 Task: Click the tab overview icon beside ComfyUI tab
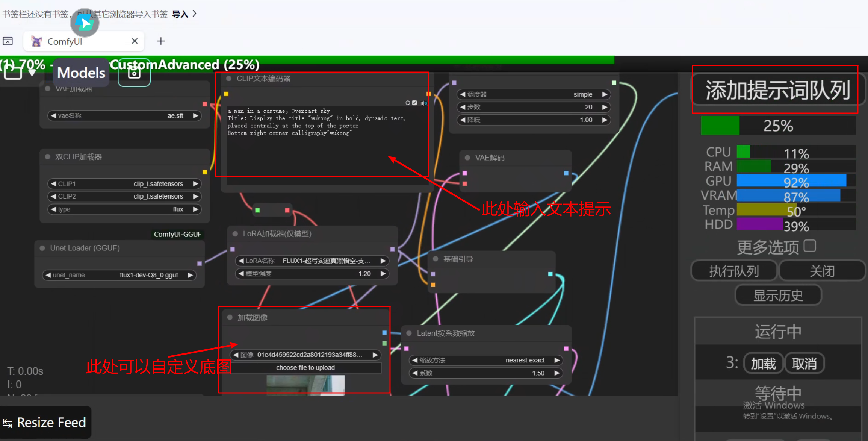coord(8,41)
